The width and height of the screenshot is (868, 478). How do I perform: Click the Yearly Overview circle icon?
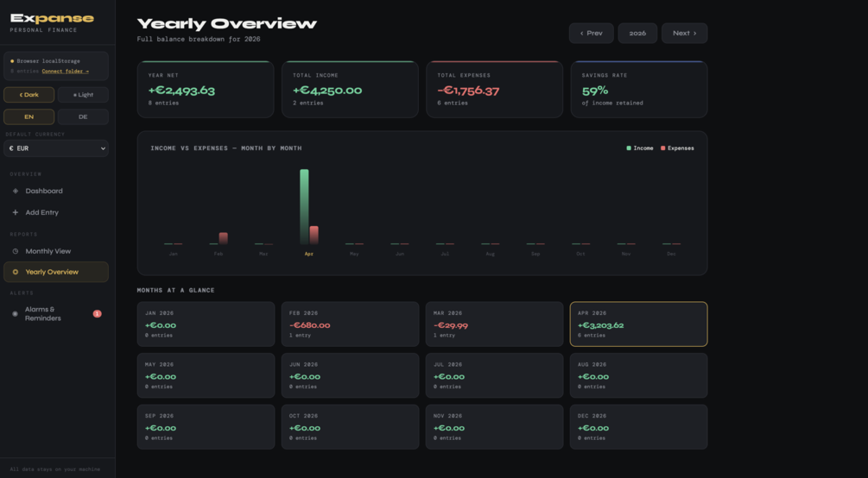[x=16, y=272]
